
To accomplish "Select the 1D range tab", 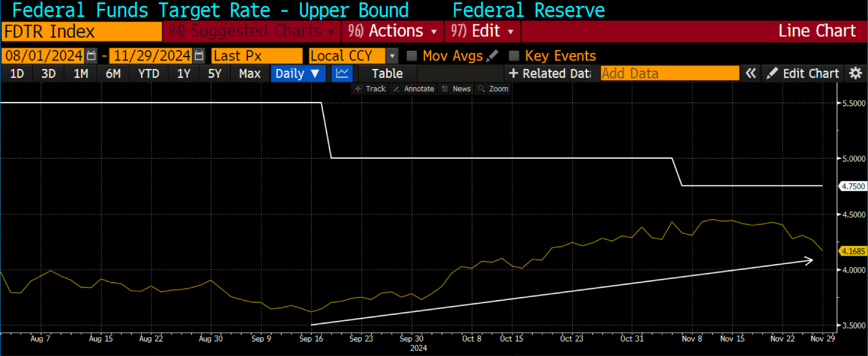I will [17, 73].
